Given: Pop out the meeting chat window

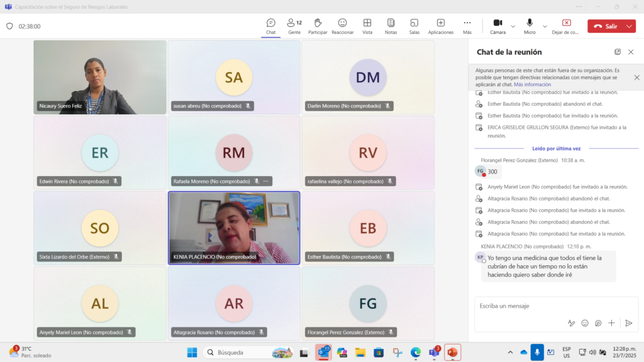Looking at the screenshot, I should pos(618,52).
